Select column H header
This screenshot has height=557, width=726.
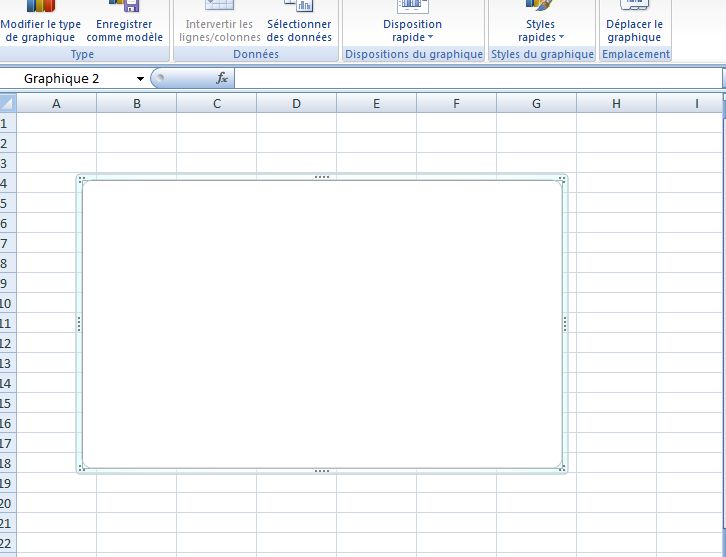(616, 103)
